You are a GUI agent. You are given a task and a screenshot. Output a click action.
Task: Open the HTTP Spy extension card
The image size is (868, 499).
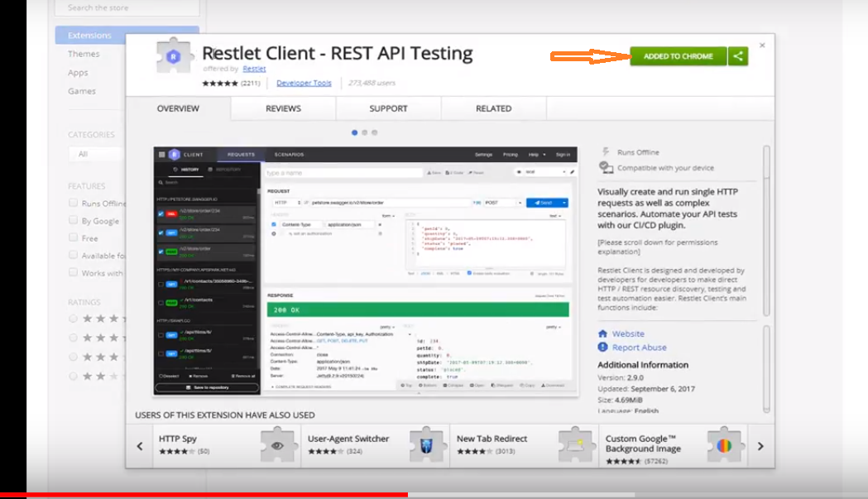pos(227,446)
